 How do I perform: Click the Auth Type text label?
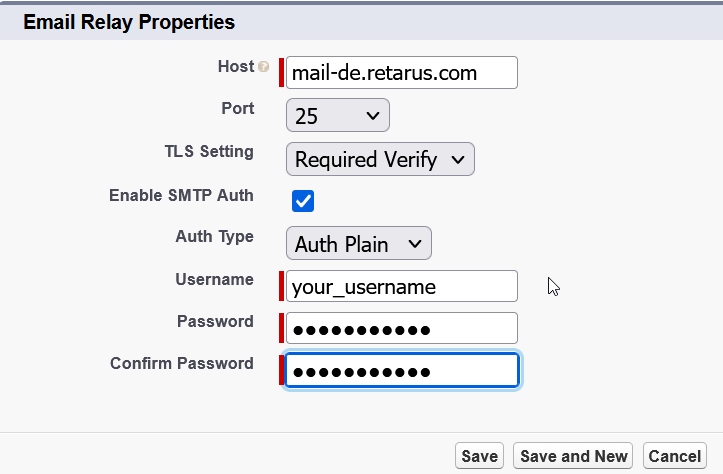[214, 237]
